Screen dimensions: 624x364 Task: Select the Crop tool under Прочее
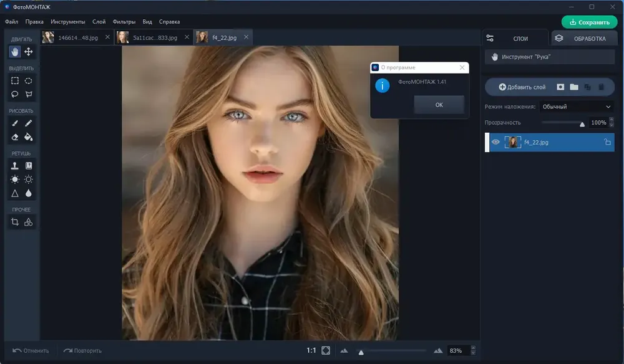[15, 222]
